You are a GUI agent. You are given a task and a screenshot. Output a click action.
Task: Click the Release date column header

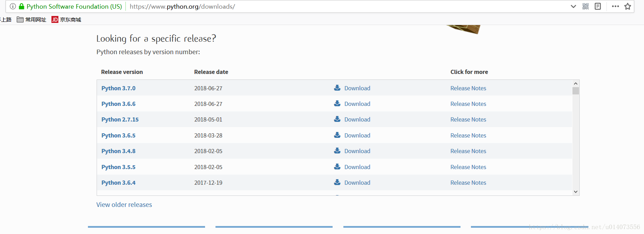point(211,72)
